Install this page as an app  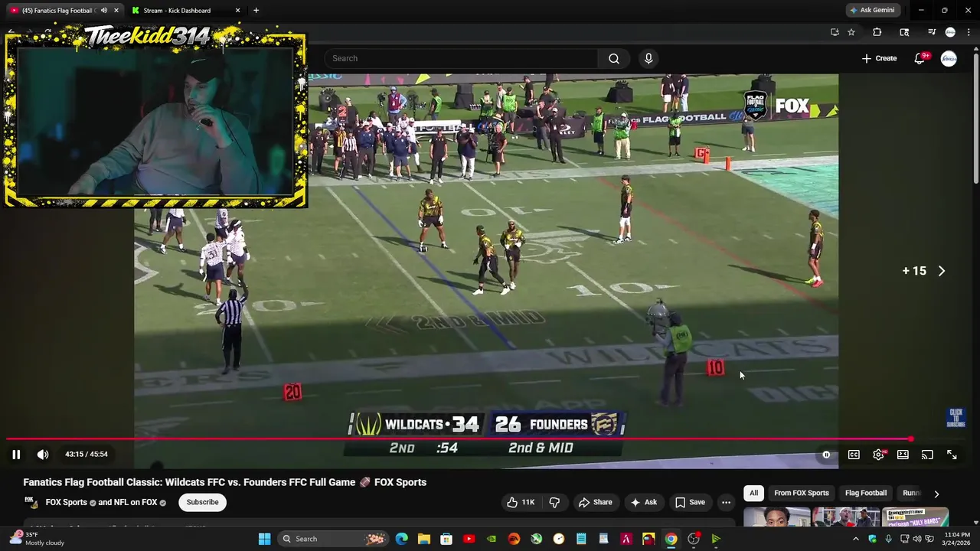click(x=835, y=32)
